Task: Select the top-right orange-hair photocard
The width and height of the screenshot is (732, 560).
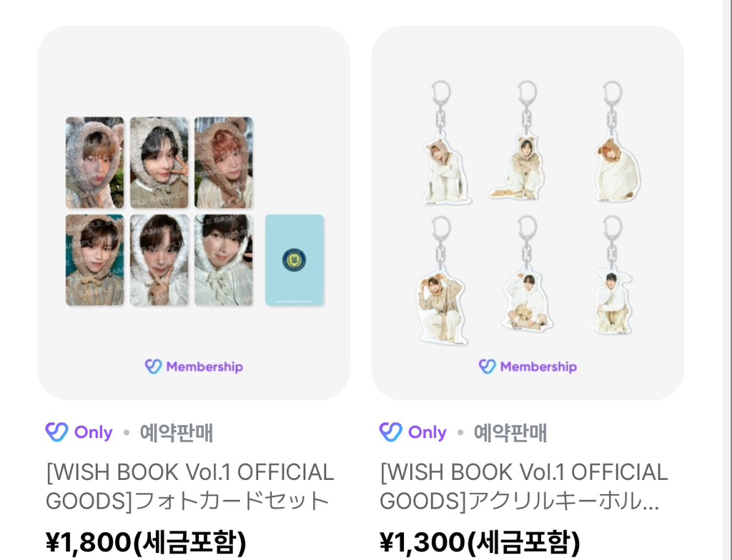Action: click(x=224, y=162)
